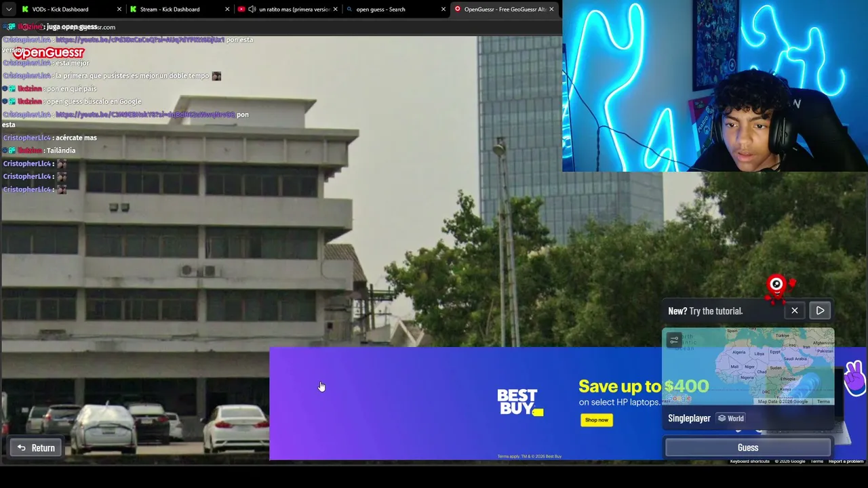Click the 'pon en qué país' chat message

(x=72, y=89)
